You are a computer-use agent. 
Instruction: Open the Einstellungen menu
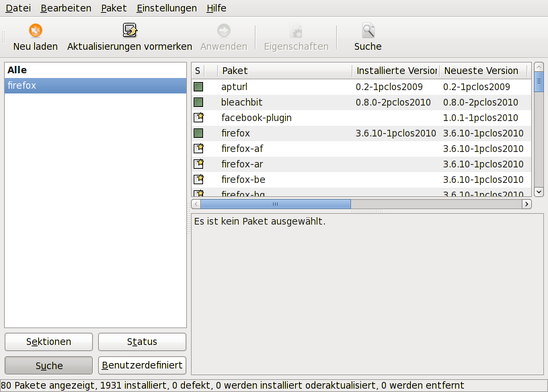(x=166, y=8)
